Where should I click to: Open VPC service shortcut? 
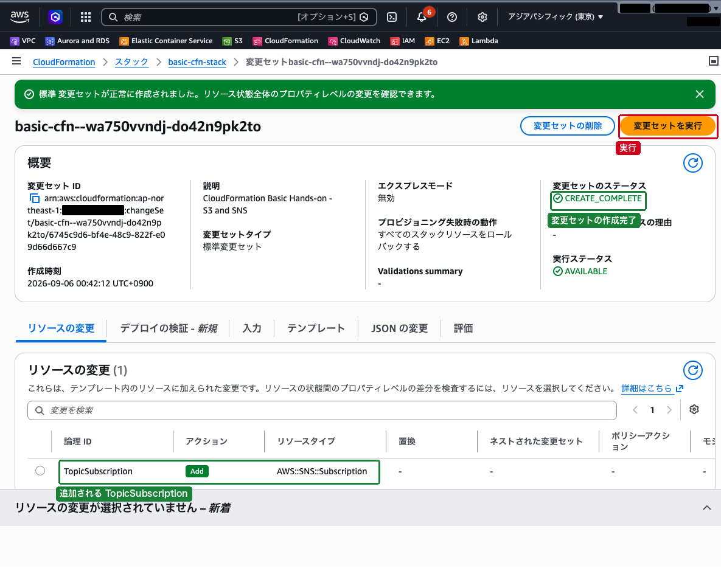coord(23,41)
